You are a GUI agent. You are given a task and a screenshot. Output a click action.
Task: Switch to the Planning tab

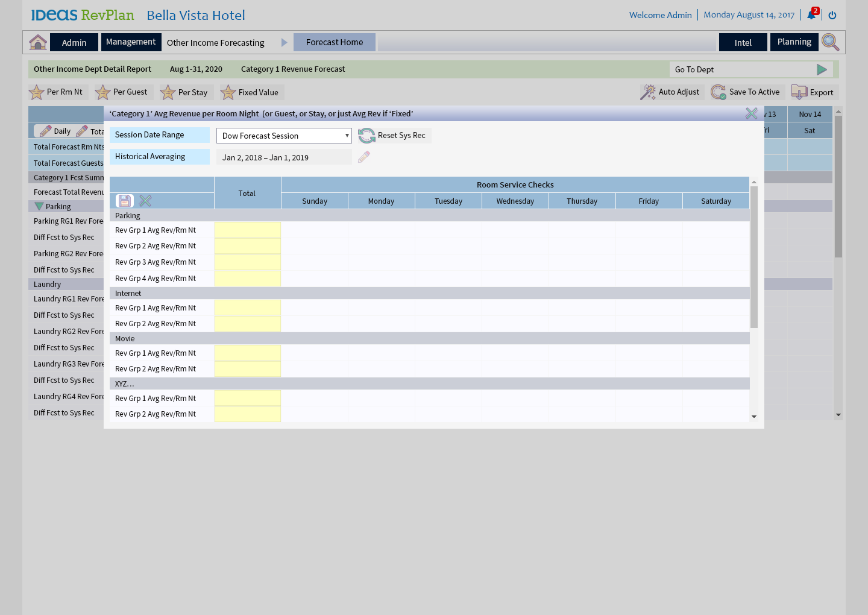coord(794,42)
